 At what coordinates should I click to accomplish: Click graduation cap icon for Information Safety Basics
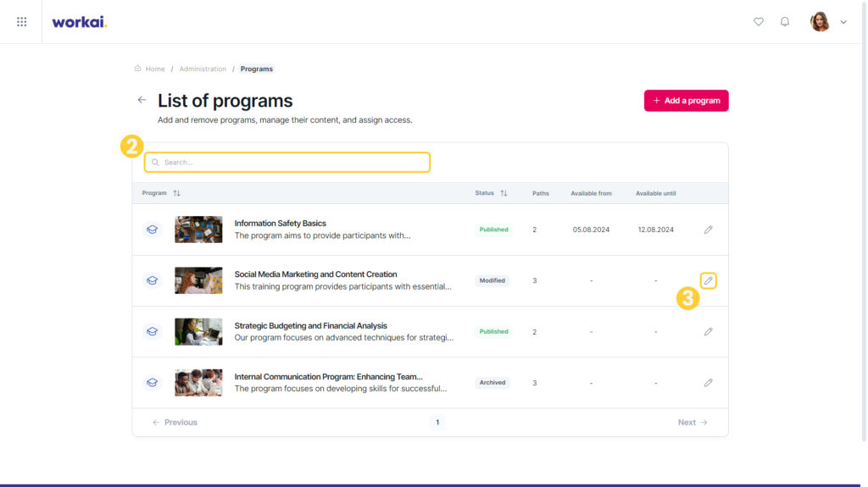click(x=153, y=230)
